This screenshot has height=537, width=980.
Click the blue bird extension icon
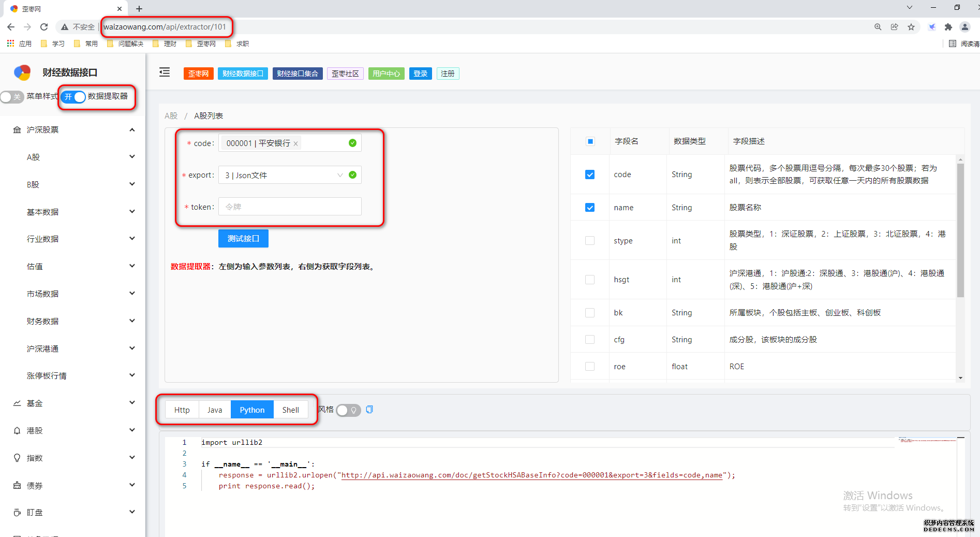932,27
